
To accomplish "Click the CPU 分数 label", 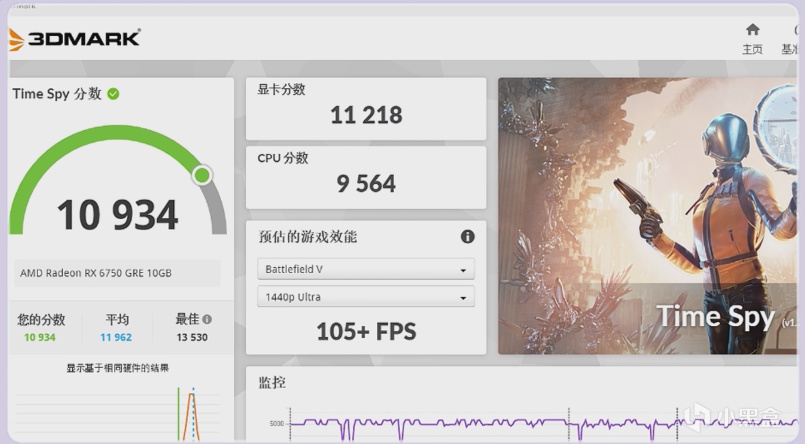I will pyautogui.click(x=283, y=158).
